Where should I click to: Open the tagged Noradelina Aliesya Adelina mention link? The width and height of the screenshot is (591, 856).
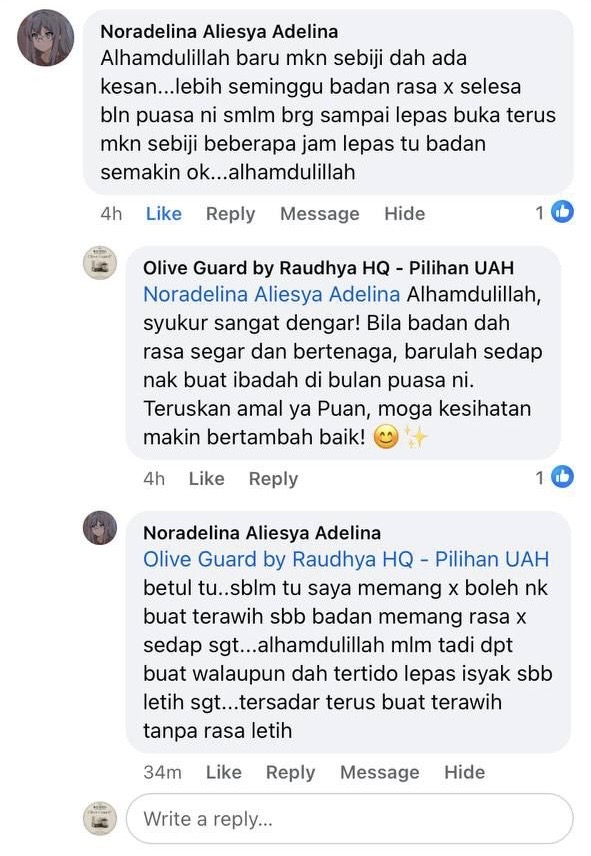(271, 295)
